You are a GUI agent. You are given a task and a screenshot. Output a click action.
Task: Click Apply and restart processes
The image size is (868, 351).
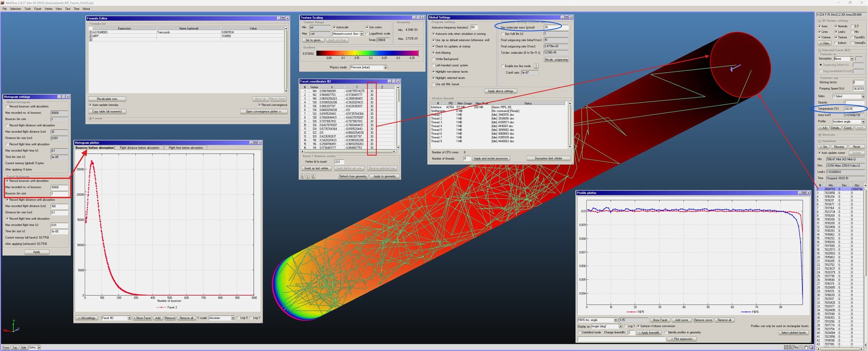491,159
